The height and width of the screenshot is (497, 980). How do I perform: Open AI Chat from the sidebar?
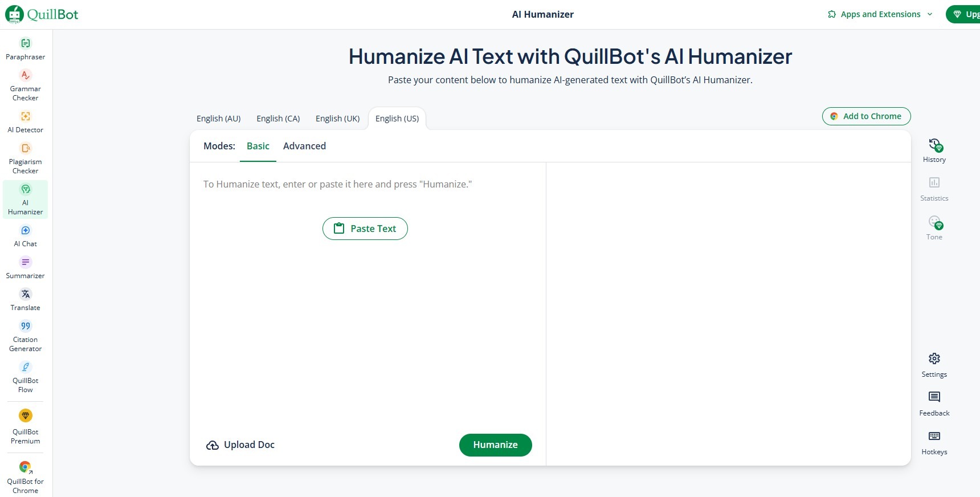25,235
